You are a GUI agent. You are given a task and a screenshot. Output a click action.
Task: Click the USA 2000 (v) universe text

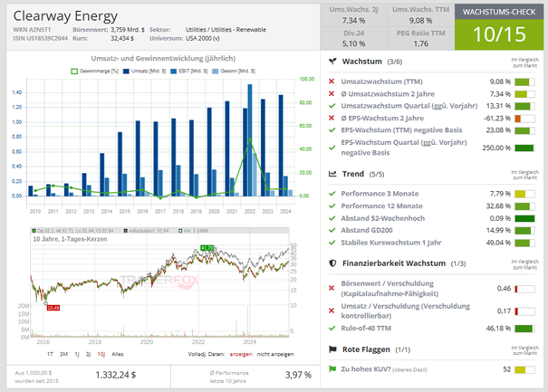tap(203, 38)
